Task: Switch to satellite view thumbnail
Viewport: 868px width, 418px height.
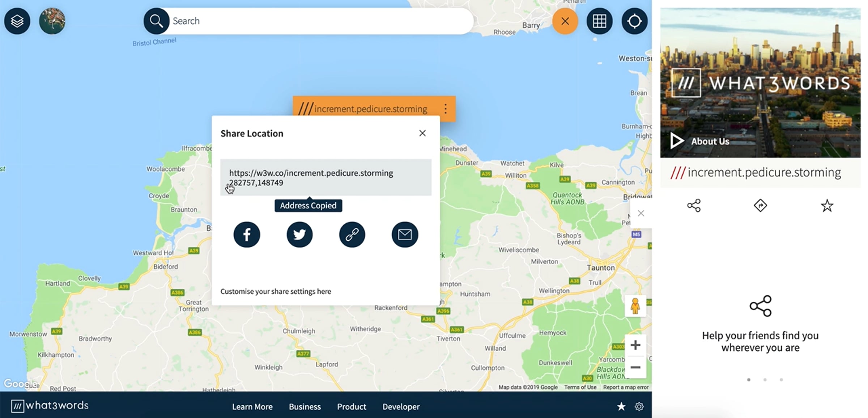Action: coord(52,21)
